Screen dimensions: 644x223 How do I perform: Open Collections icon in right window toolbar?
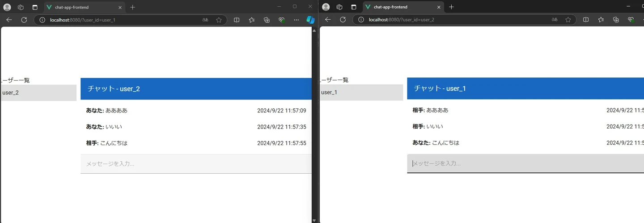pyautogui.click(x=616, y=20)
